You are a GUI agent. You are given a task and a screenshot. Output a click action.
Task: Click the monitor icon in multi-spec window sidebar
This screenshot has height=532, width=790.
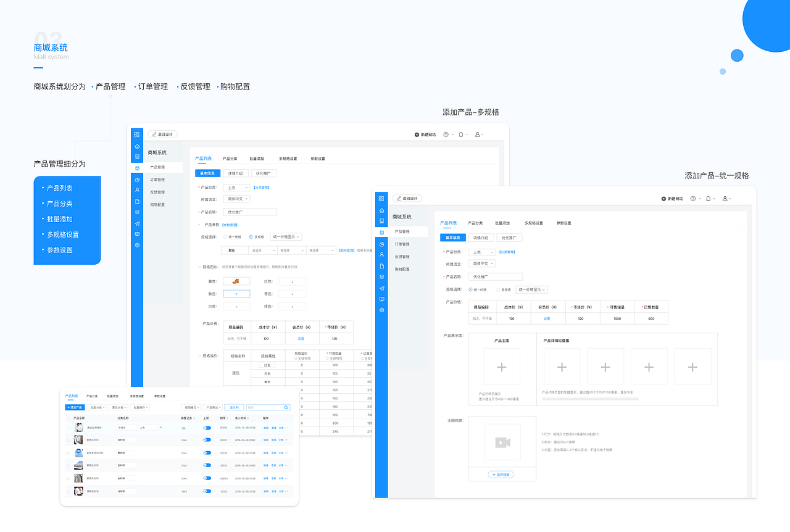[137, 234]
